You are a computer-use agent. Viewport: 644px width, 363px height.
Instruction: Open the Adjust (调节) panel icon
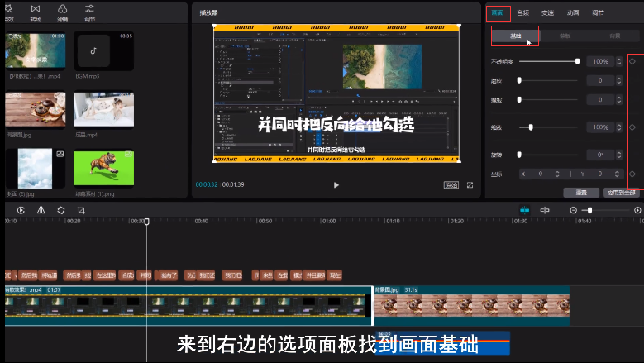point(89,12)
